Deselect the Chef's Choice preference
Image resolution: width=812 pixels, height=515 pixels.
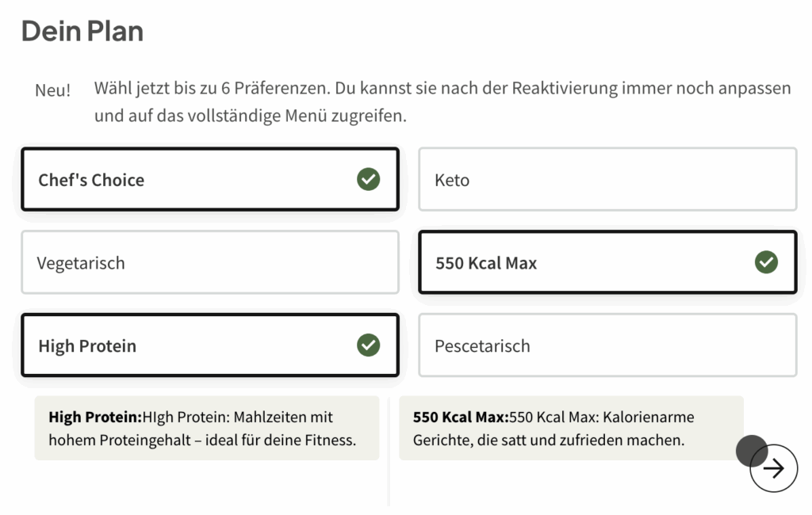[209, 179]
